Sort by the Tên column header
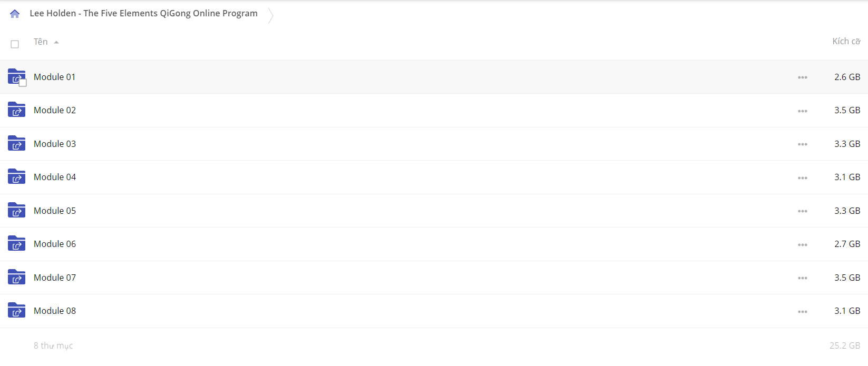868x366 pixels. pyautogui.click(x=41, y=42)
